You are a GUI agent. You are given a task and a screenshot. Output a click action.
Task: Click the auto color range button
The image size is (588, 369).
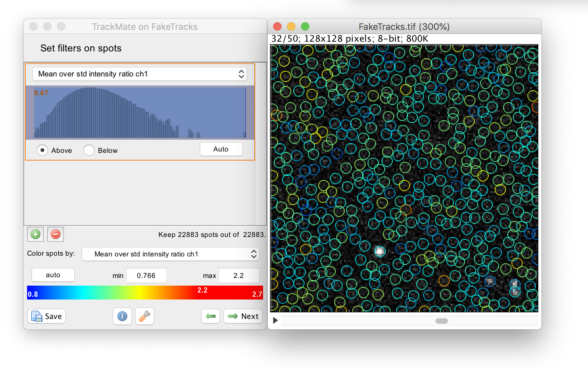pos(53,275)
